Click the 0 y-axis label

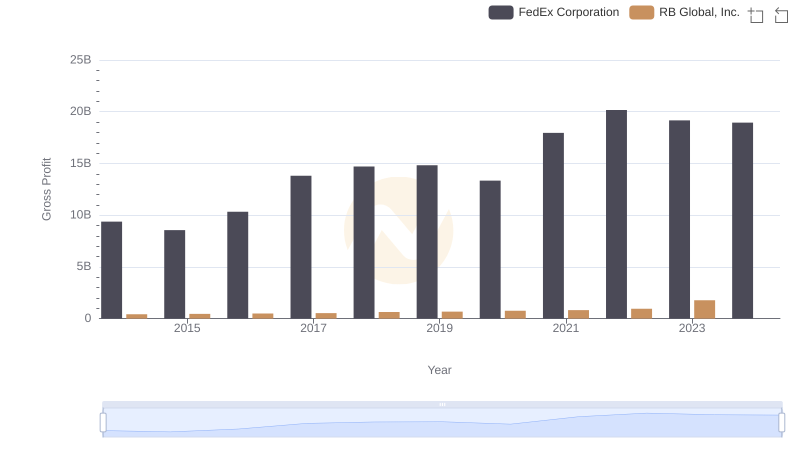(x=88, y=318)
